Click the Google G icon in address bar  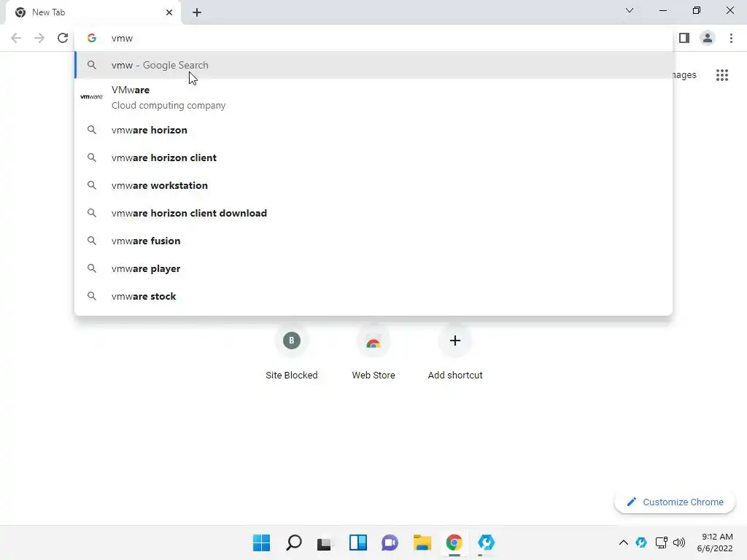click(x=92, y=38)
